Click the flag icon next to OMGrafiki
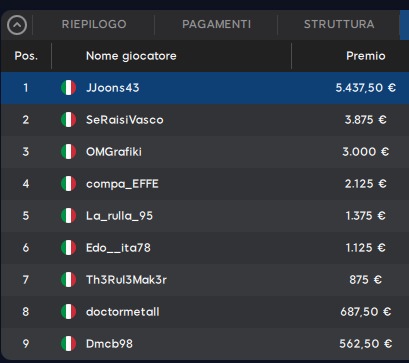This screenshot has height=363, width=409. (x=69, y=152)
